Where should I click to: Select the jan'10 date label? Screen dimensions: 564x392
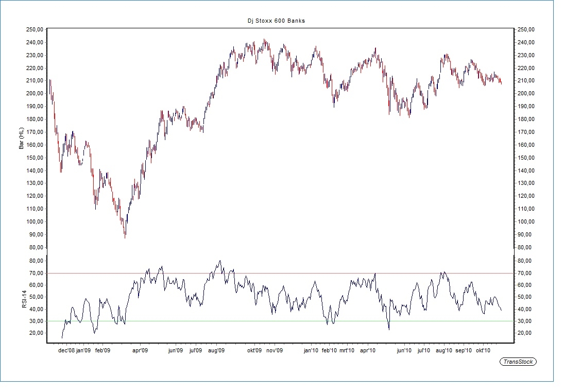(x=311, y=351)
